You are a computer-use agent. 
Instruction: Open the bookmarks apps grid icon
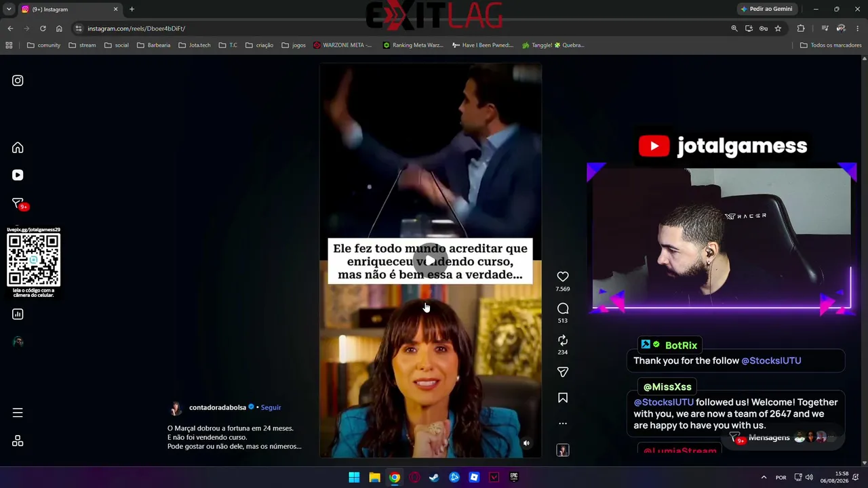(x=9, y=45)
